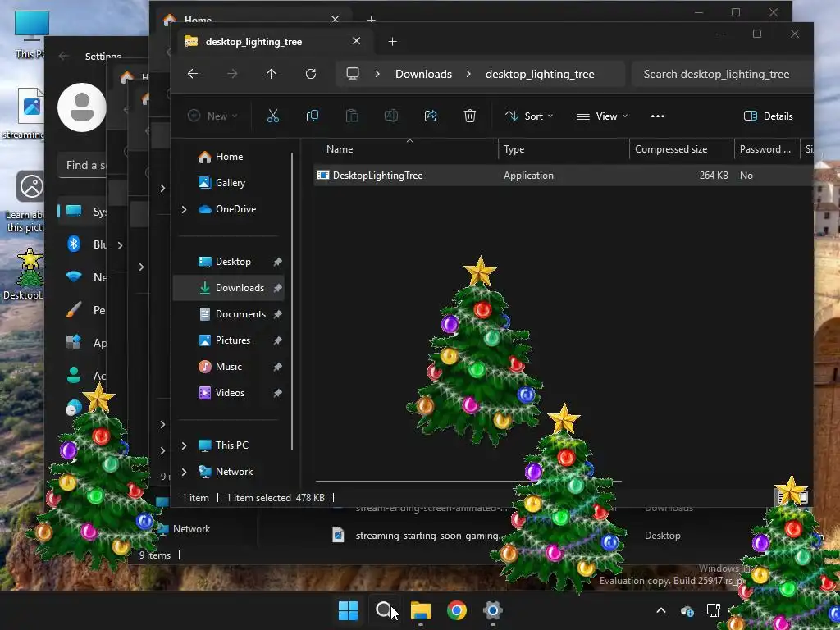The width and height of the screenshot is (840, 630).
Task: Click the Search desktop_lighting_tree field
Action: (722, 74)
